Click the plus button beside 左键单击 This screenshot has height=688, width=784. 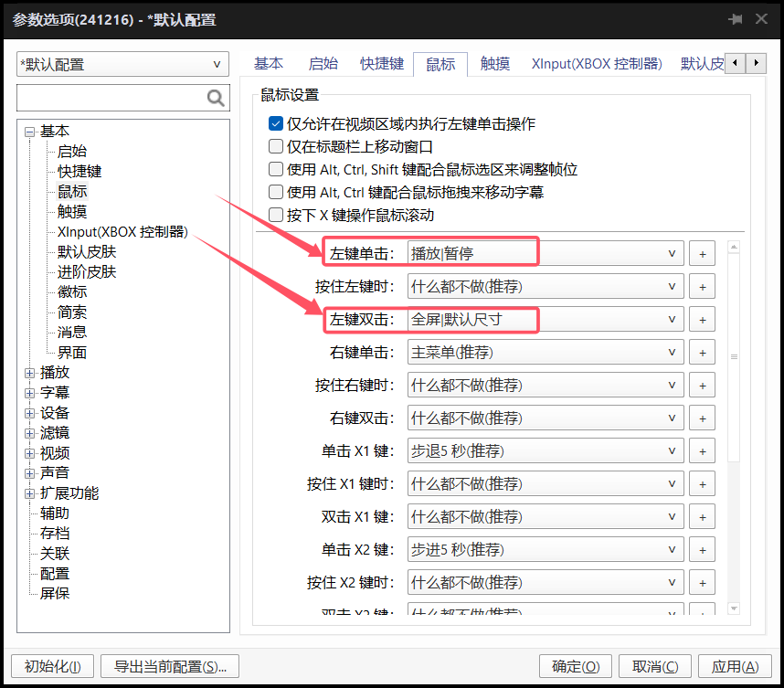tap(702, 254)
